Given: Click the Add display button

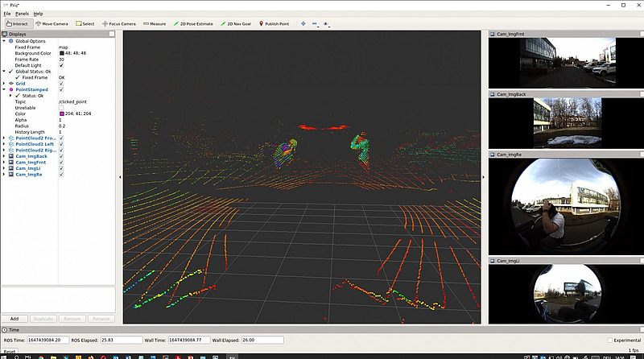Looking at the screenshot, I should (14, 319).
